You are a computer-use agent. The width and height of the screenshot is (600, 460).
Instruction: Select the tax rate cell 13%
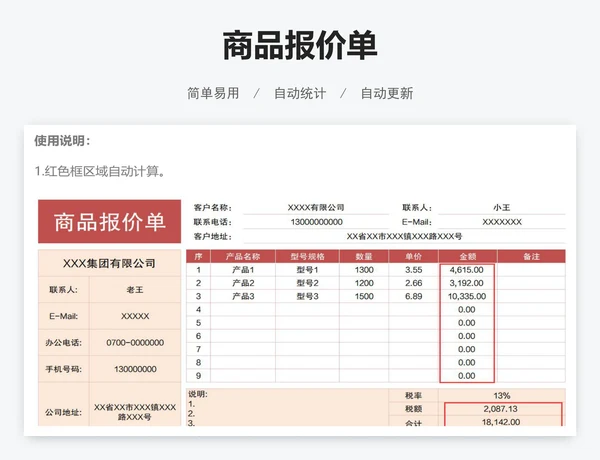coord(502,395)
